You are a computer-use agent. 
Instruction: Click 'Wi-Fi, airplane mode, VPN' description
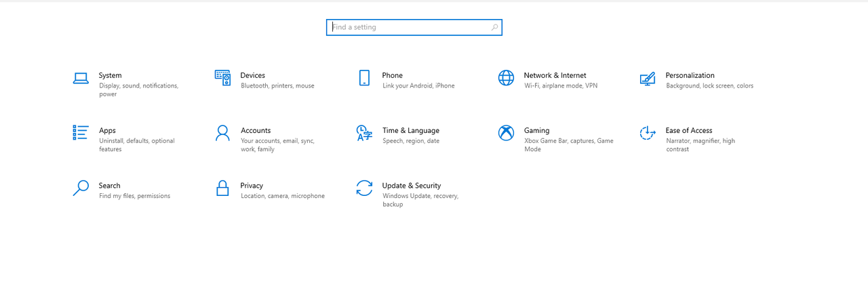click(x=561, y=86)
